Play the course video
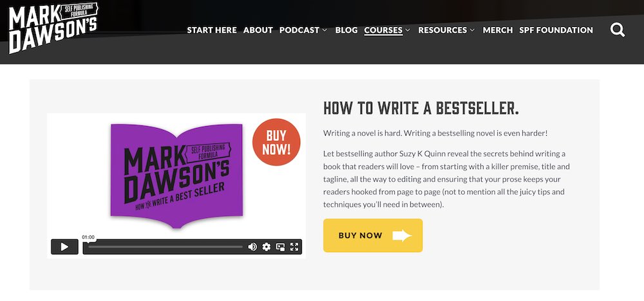The image size is (644, 301). point(64,247)
